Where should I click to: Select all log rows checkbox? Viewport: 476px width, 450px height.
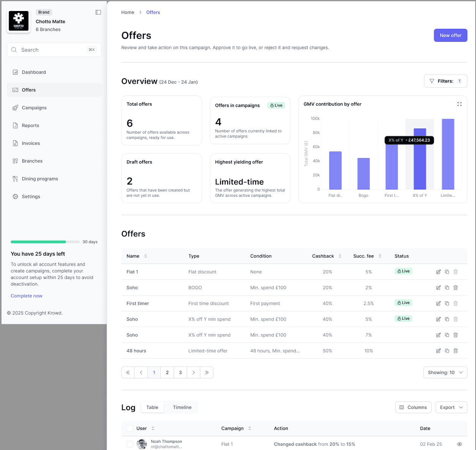pos(130,428)
